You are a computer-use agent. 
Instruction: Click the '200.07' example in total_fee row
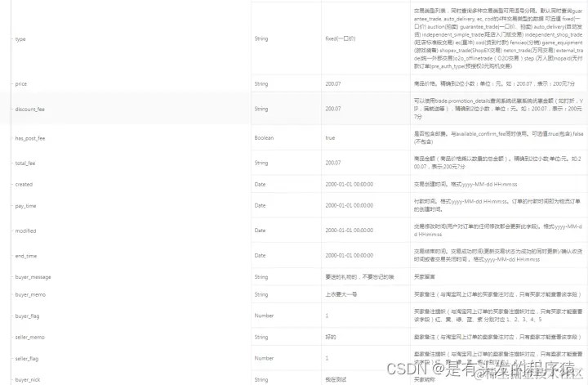[x=333, y=163]
